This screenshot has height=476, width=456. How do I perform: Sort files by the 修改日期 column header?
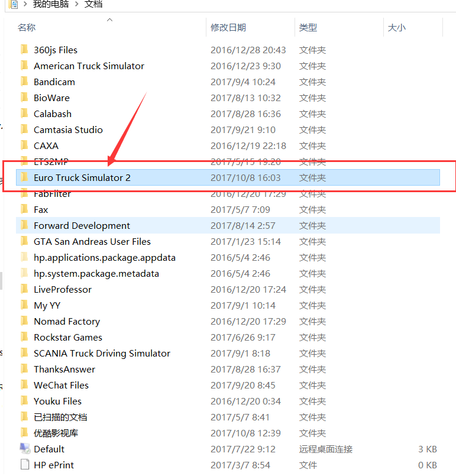tap(228, 28)
